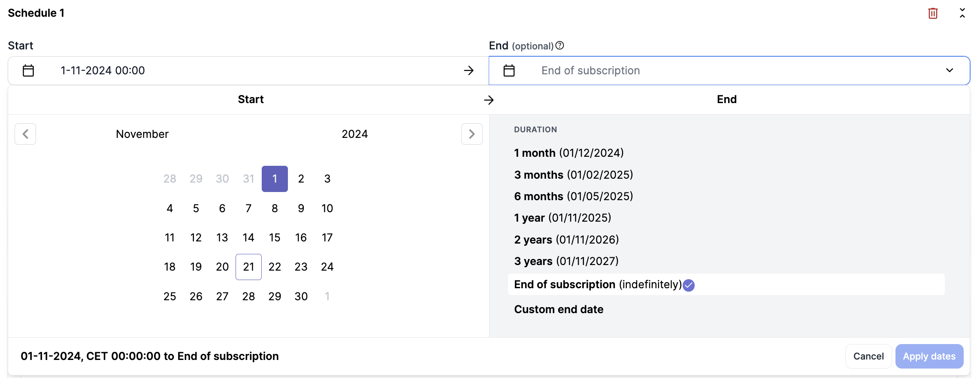The width and height of the screenshot is (980, 378).
Task: Click the calendar icon in End field
Action: (509, 70)
